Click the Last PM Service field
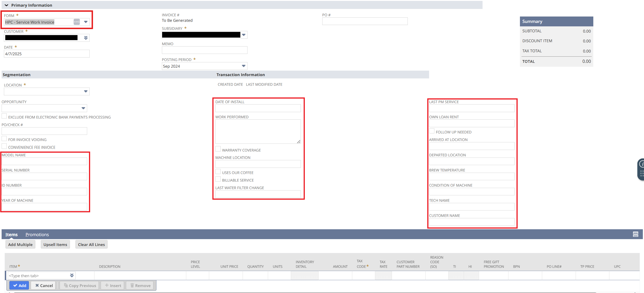Viewport: 644px width, 293px height. tap(472, 108)
